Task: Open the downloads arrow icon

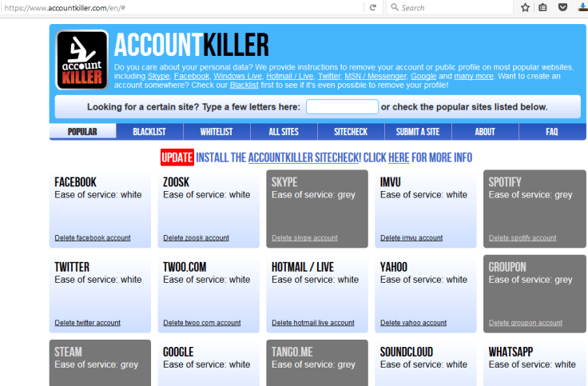Action: [x=583, y=7]
